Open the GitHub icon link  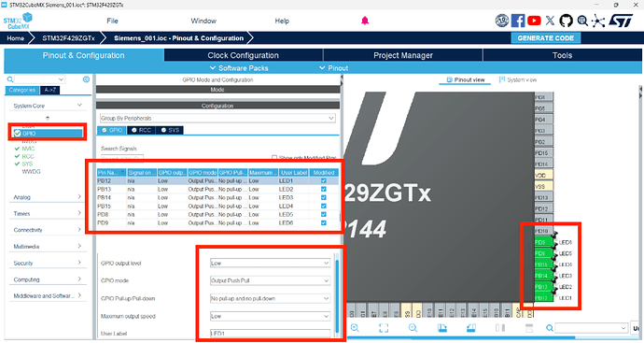566,21
